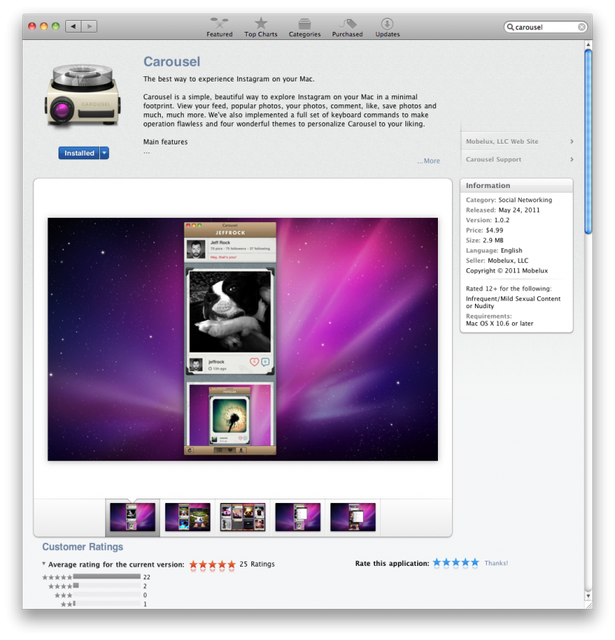Click the scroll up arrow at the top

[588, 44]
